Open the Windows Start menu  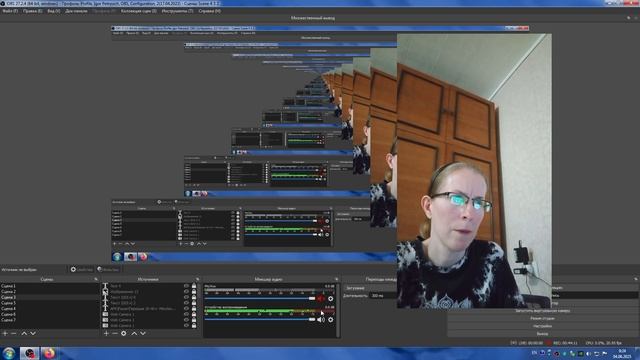(x=9, y=353)
